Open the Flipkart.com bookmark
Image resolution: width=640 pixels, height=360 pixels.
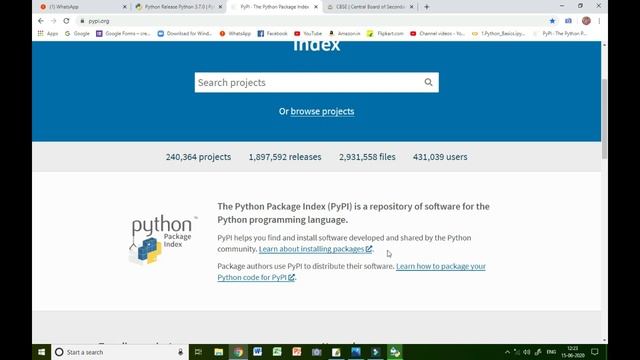[x=385, y=33]
